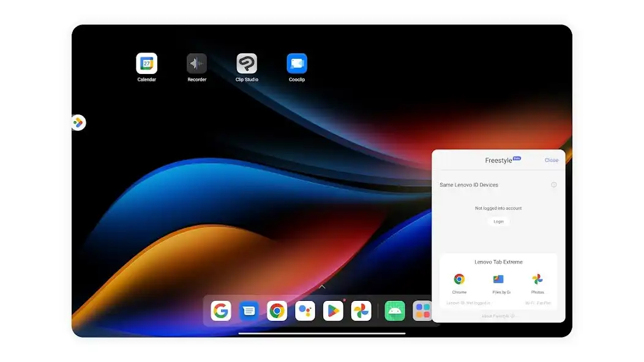Open Chrome on Lenovo Tab Extreme

pos(459,279)
